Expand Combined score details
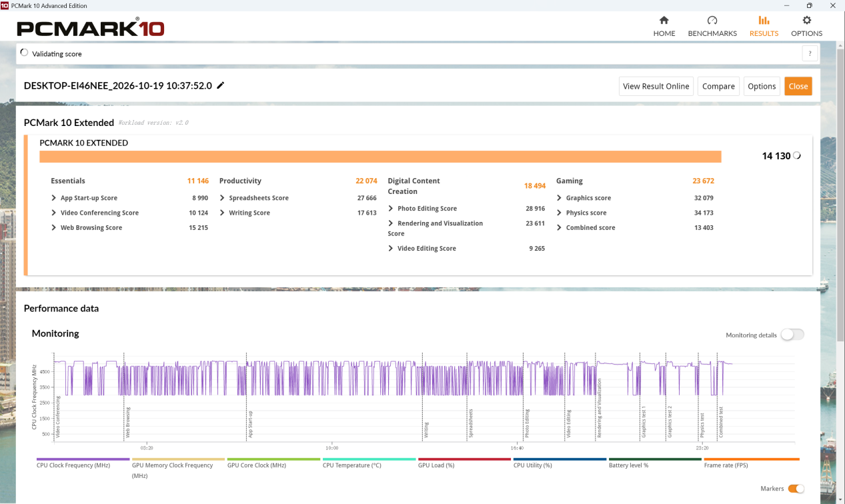 560,227
